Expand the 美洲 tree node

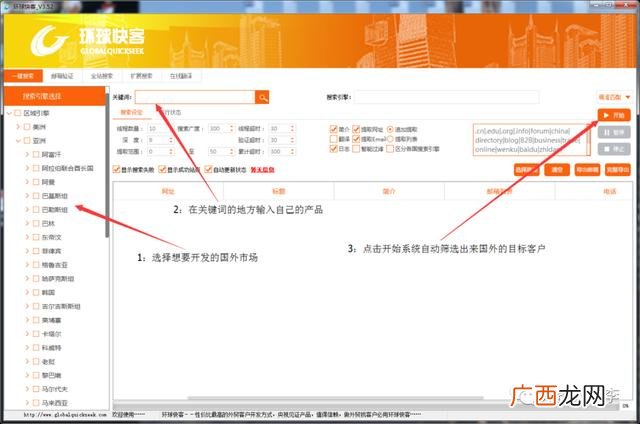(18, 127)
